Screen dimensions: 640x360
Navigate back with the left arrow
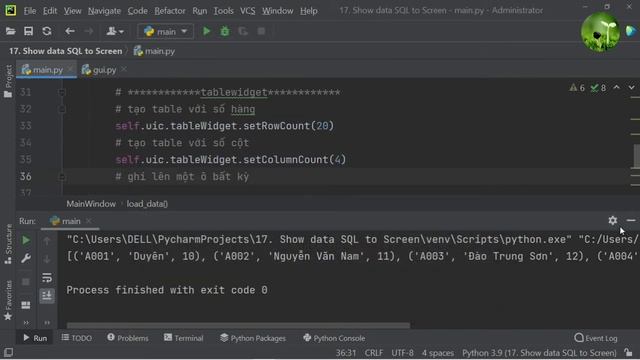(x=70, y=31)
